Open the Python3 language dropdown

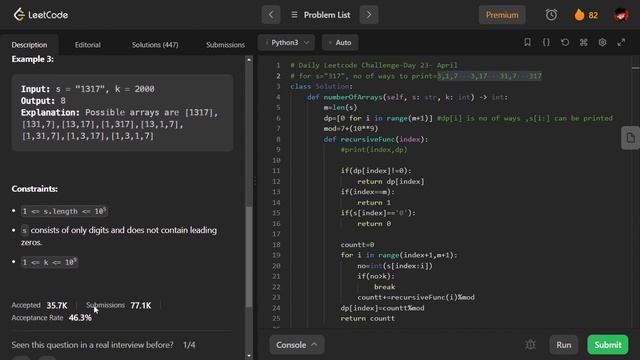pyautogui.click(x=286, y=42)
